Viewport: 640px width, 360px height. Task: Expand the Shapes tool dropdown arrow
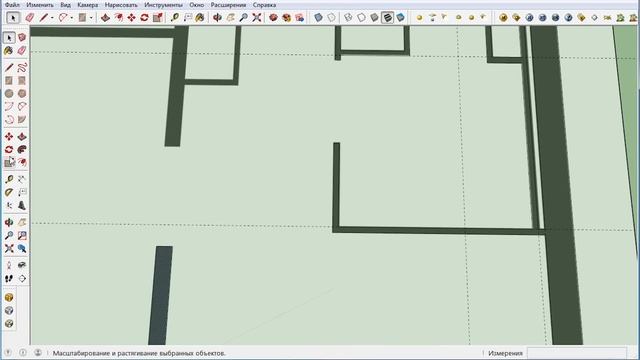click(91, 18)
